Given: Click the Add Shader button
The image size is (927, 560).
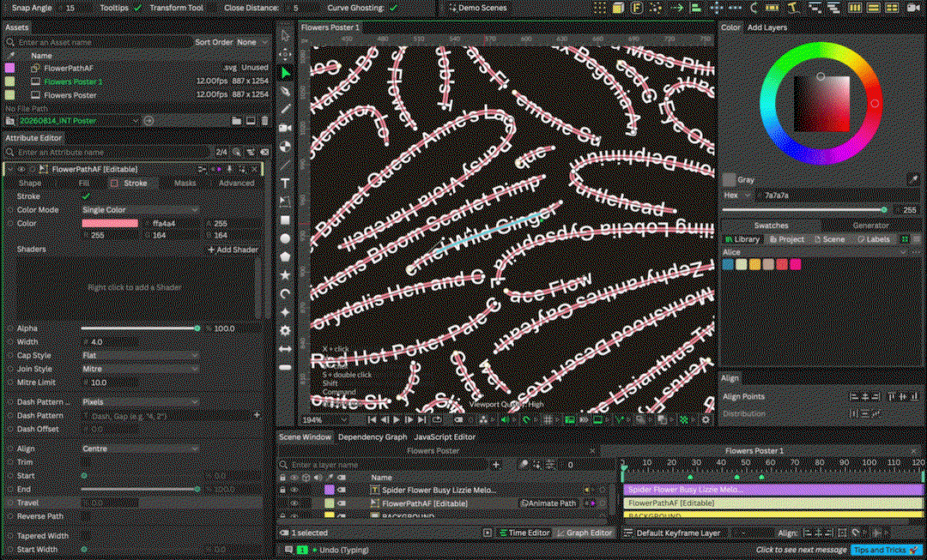Looking at the screenshot, I should point(233,250).
